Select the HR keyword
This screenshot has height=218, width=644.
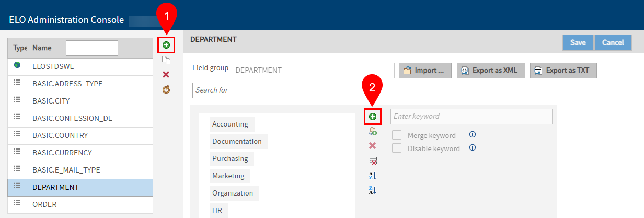(x=218, y=211)
